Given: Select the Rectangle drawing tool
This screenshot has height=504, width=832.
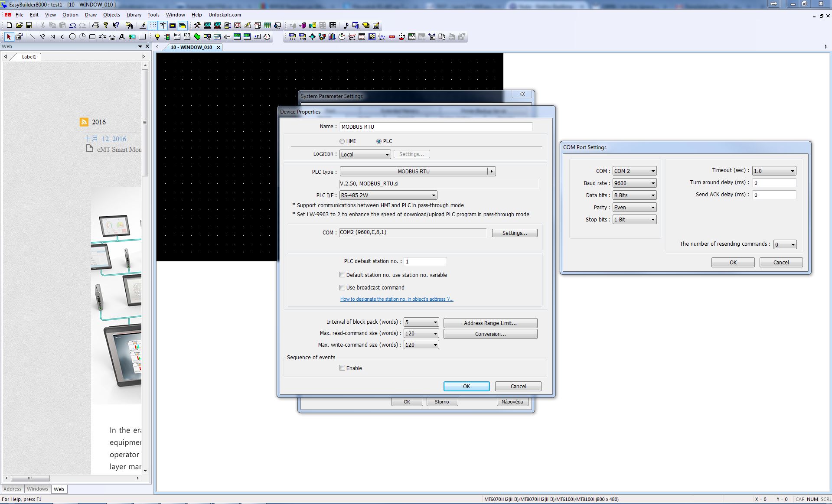Looking at the screenshot, I should (92, 37).
